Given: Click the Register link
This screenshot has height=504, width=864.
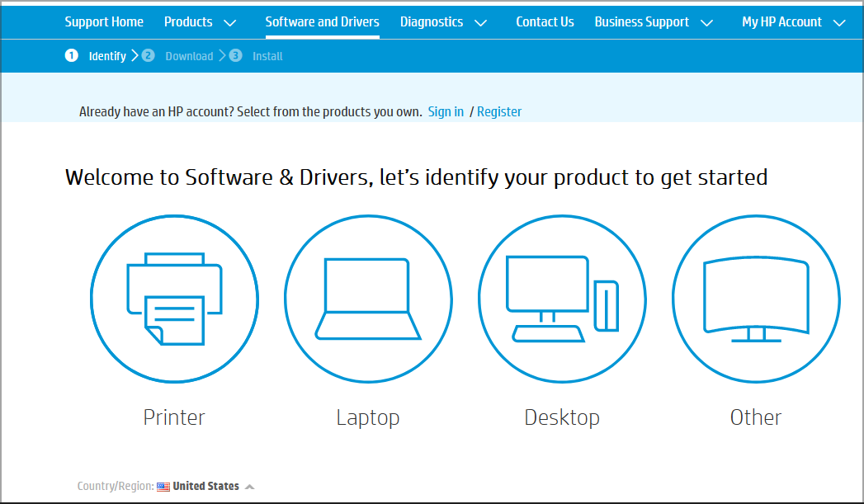Looking at the screenshot, I should [x=499, y=112].
